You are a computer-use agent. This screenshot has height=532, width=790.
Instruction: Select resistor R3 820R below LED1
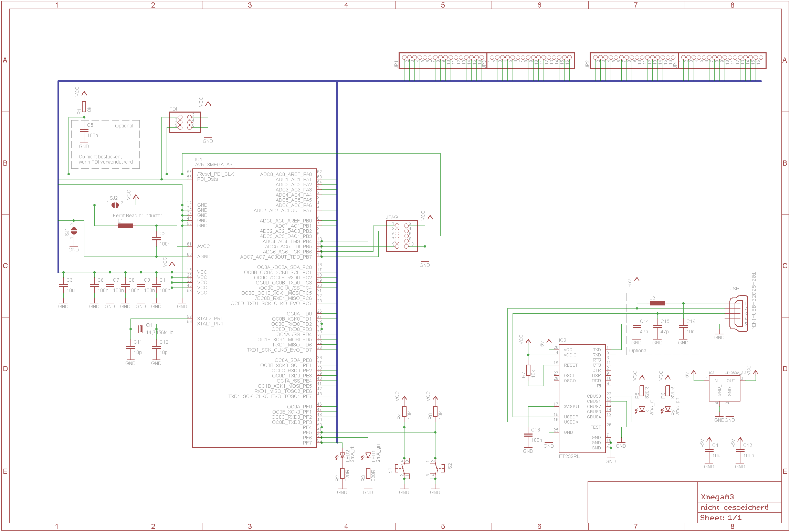point(368,473)
